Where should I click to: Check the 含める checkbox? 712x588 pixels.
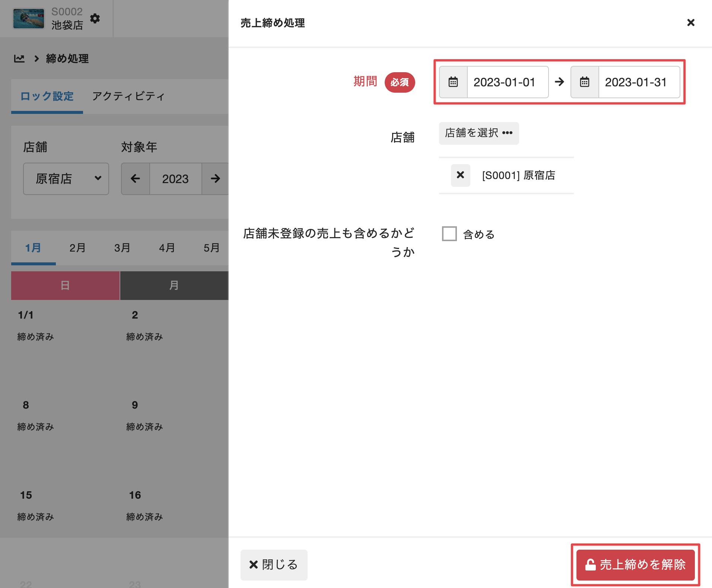[x=449, y=234]
